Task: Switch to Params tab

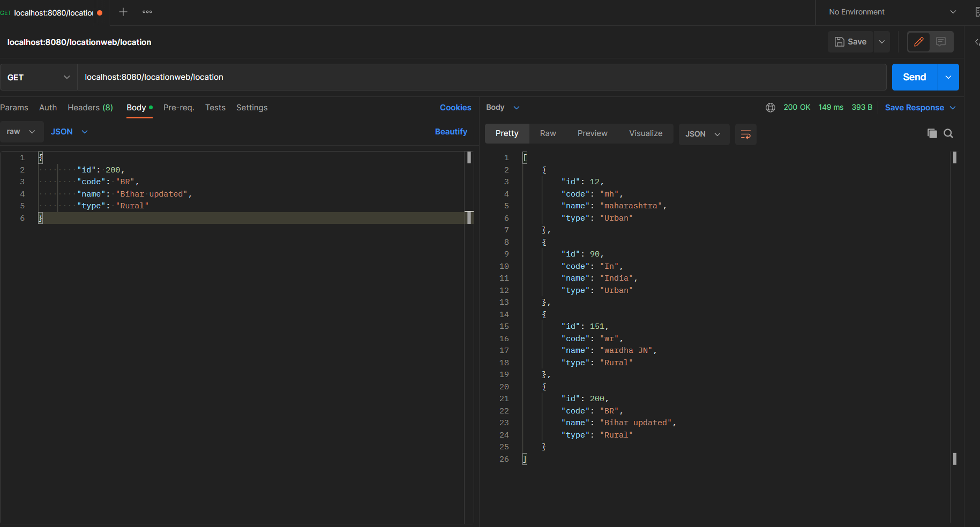Action: click(x=14, y=108)
